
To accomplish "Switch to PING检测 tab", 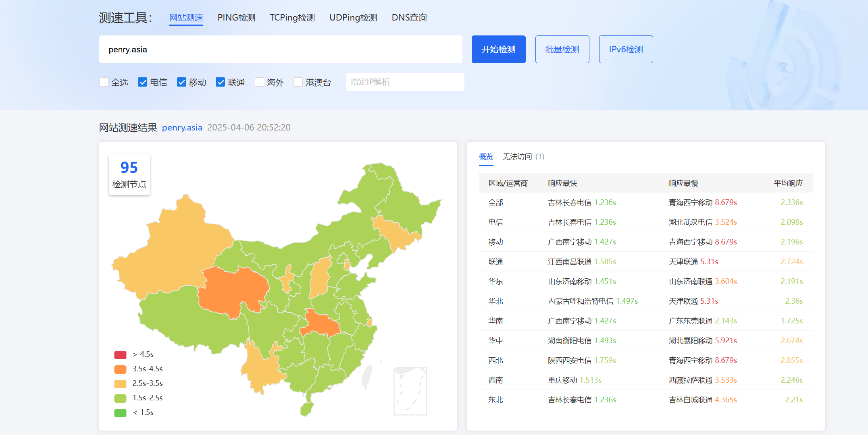I will pyautogui.click(x=236, y=18).
